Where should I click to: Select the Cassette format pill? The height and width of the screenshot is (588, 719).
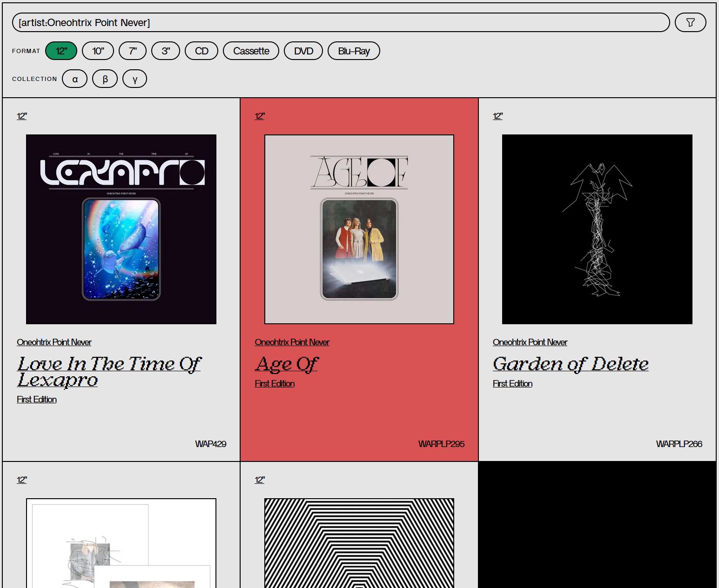click(251, 51)
